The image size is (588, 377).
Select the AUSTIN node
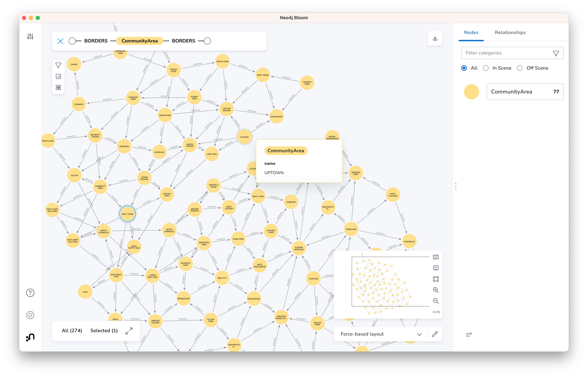coord(74,175)
